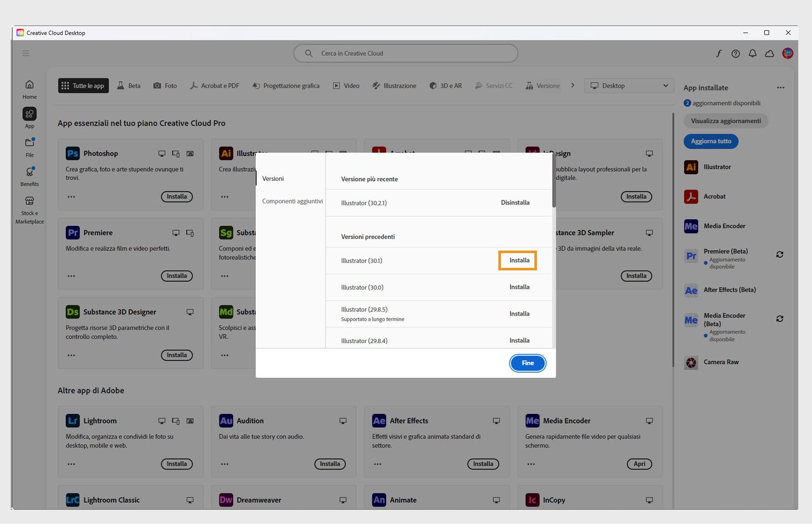
Task: Click Fine to close the versions dialog
Action: [x=527, y=363]
